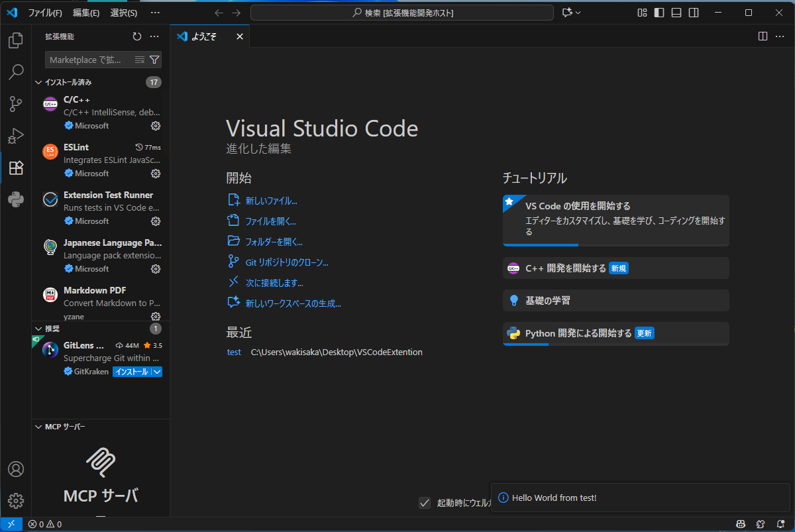Open the Run and Debug view
The image size is (795, 532).
[15, 135]
